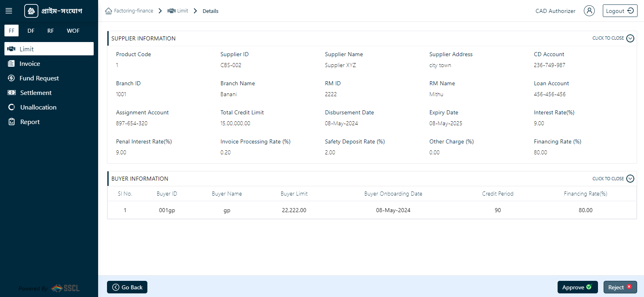Click the Credit Period cell 90
Image resolution: width=644 pixels, height=297 pixels.
(x=498, y=210)
